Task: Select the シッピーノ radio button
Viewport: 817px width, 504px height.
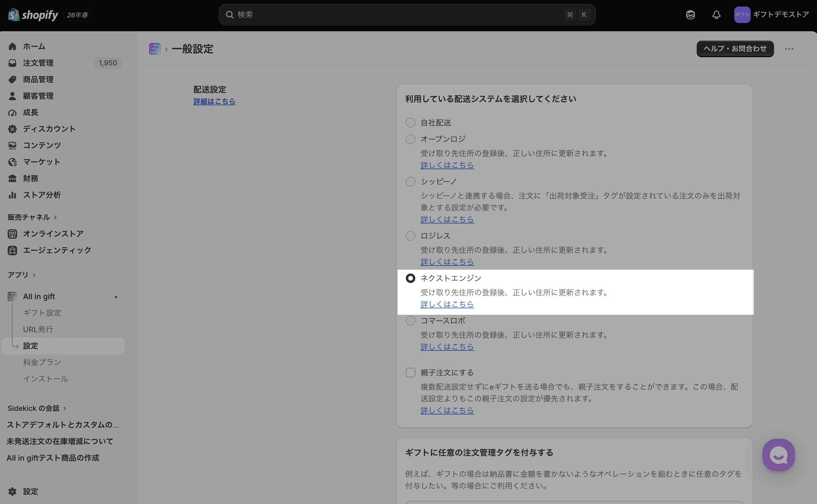Action: pos(410,181)
